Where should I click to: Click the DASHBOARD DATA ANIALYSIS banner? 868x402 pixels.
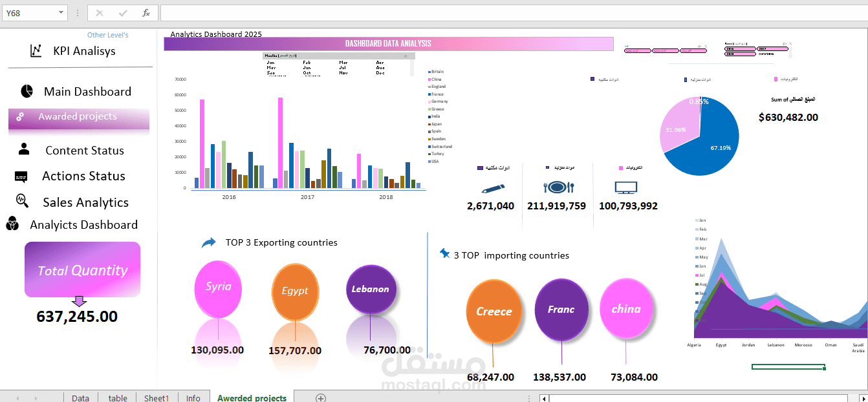click(x=388, y=43)
